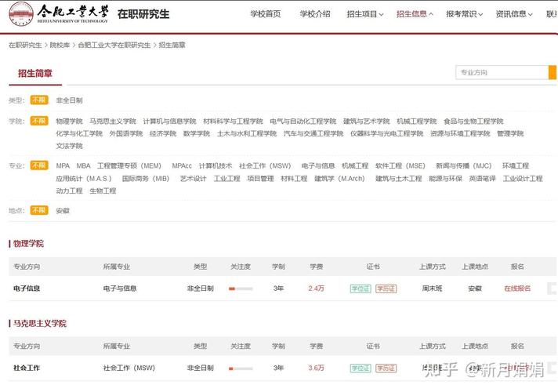Filter by 建筑与艺术学院
Viewport: 558px width, 392px height.
click(x=367, y=122)
